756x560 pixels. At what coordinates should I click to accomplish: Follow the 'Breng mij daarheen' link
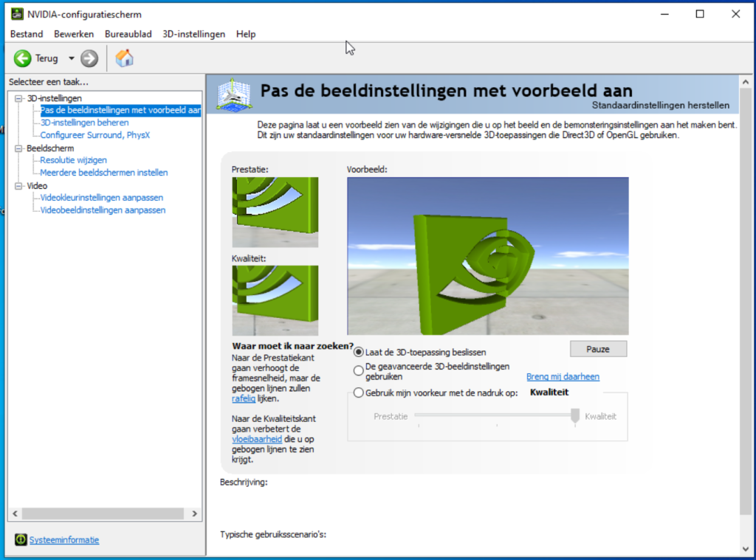pos(563,377)
